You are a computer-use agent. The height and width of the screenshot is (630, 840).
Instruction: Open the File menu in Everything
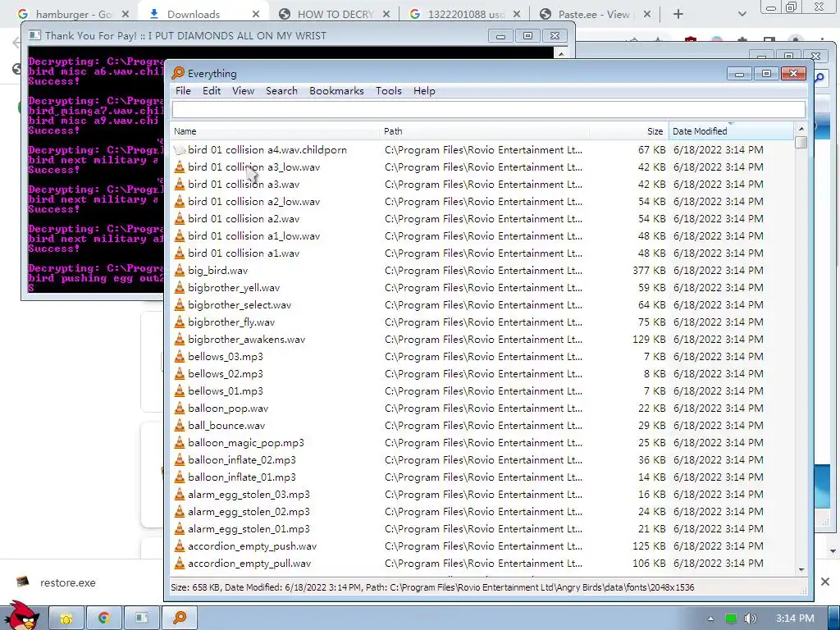(183, 90)
